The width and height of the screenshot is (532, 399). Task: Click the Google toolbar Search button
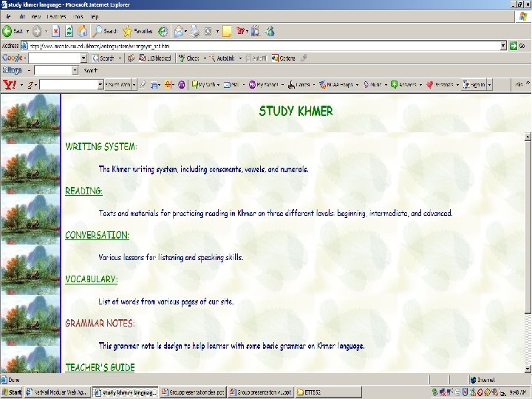(103, 58)
